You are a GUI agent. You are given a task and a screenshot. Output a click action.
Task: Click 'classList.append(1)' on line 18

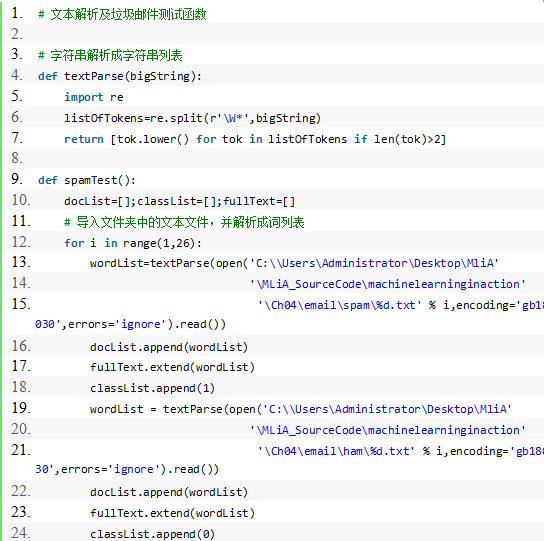pyautogui.click(x=152, y=388)
